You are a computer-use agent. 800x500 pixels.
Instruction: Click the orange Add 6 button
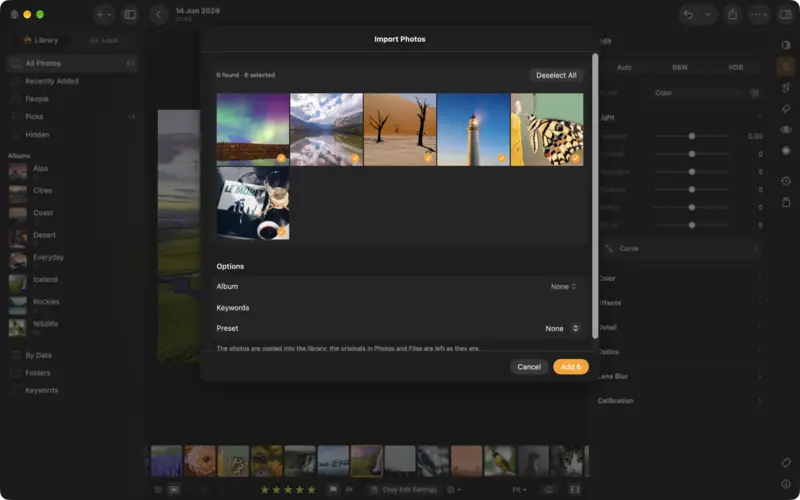pos(571,367)
